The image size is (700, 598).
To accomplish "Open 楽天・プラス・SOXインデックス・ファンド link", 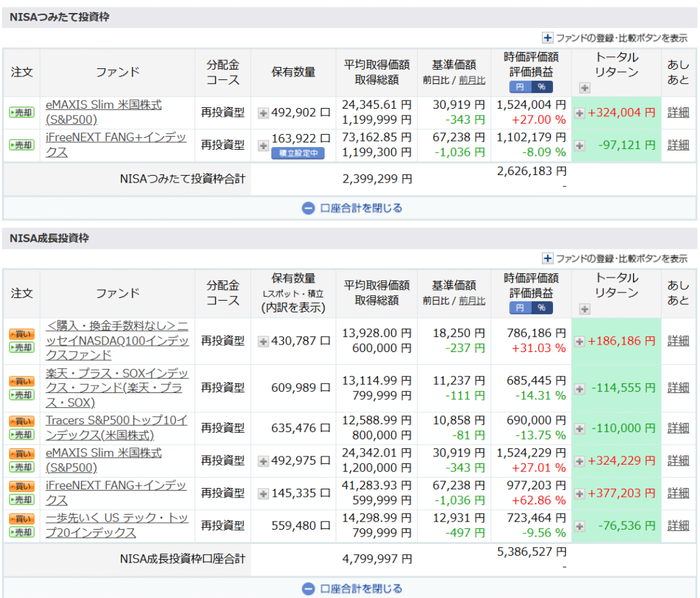I will click(117, 388).
